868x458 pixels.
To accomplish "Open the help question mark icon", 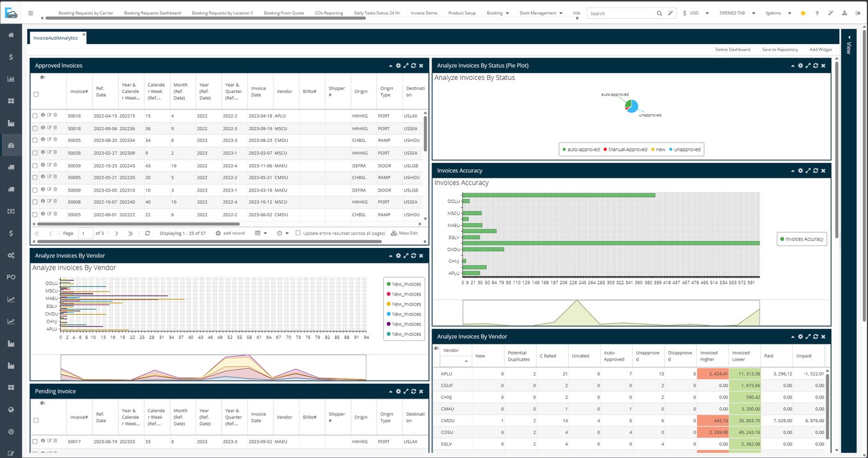I will [817, 13].
